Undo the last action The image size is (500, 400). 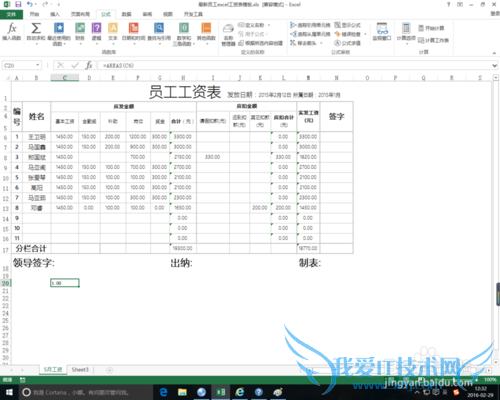click(29, 4)
